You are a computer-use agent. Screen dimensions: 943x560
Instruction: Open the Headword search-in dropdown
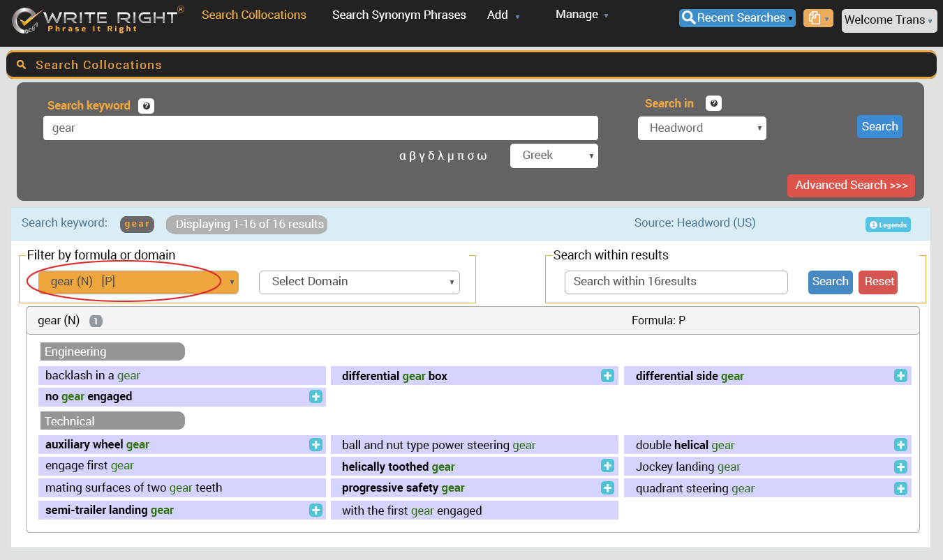pos(701,128)
